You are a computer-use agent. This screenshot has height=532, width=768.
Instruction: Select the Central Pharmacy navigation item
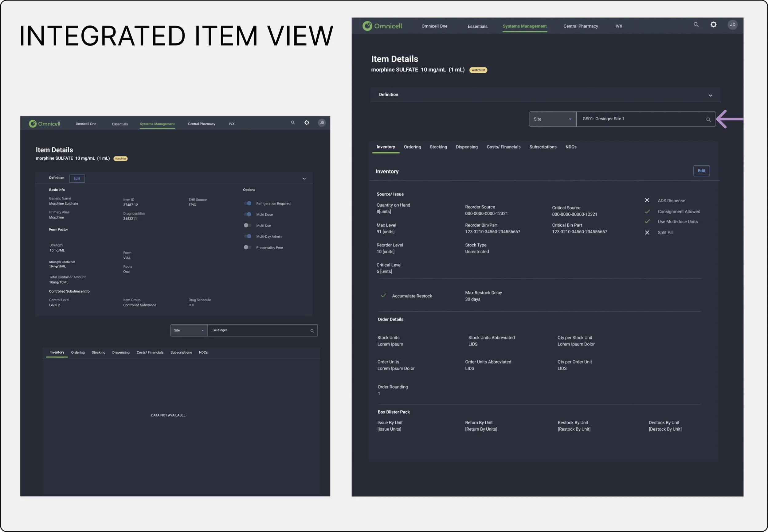tap(581, 26)
